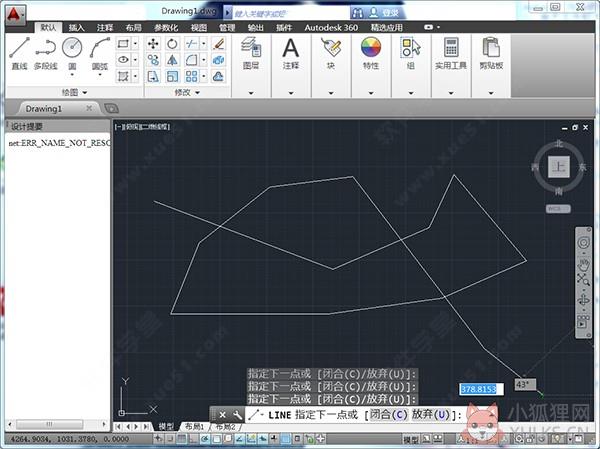The height and width of the screenshot is (449, 600).
Task: Switch to the Output (输出) ribbon tab
Action: 256,27
